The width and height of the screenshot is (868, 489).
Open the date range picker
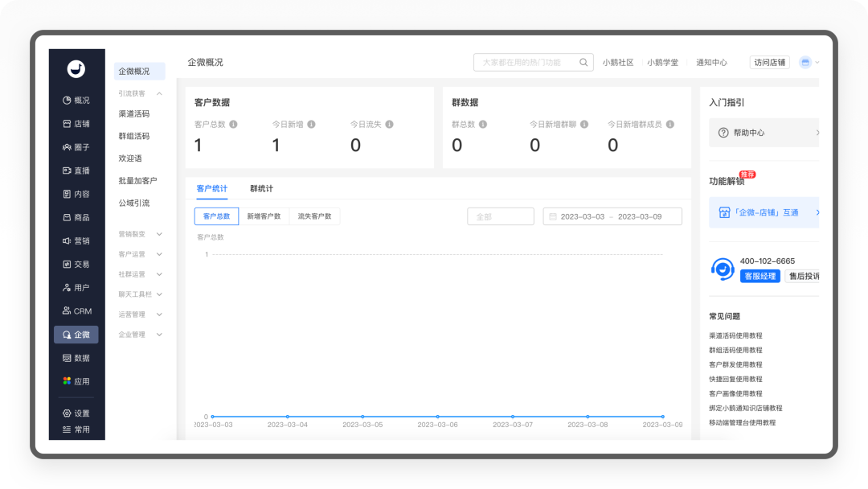[x=612, y=216]
